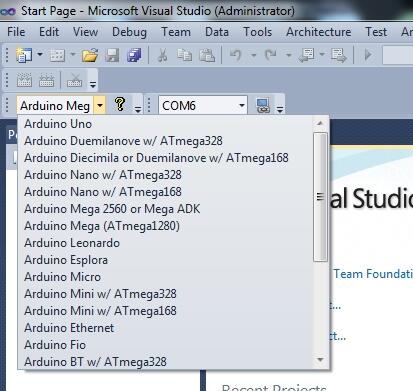This screenshot has height=391, width=413.
Task: Open the serial port toolbar options arrow
Action: tap(280, 109)
